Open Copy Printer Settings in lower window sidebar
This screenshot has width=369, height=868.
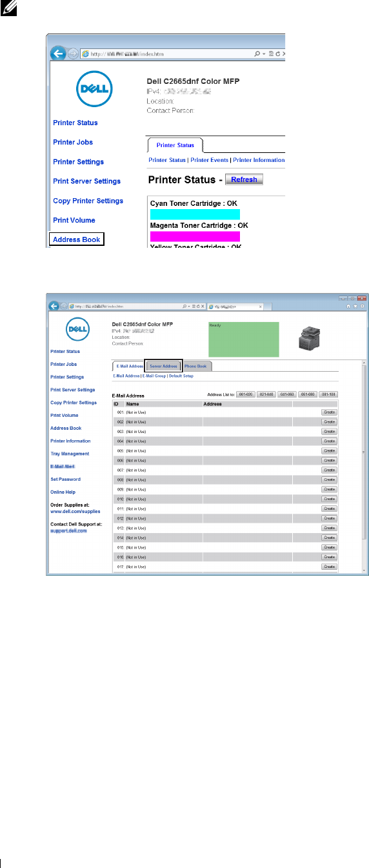(x=74, y=403)
